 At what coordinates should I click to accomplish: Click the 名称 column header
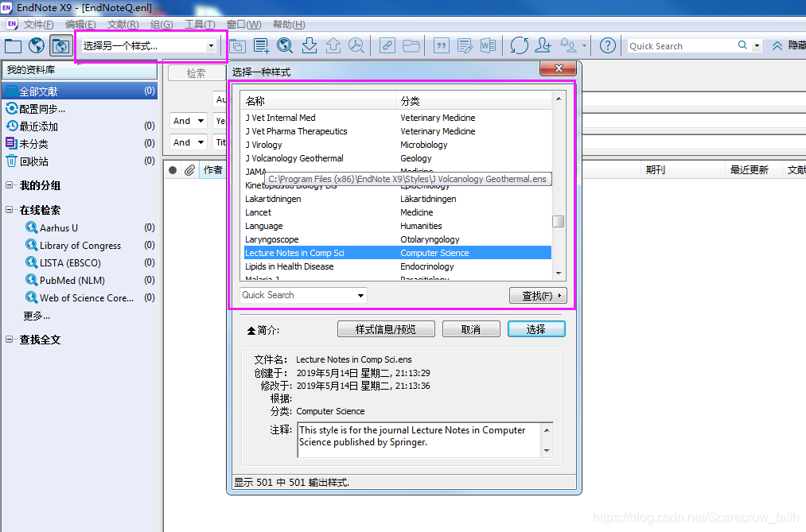[318, 101]
